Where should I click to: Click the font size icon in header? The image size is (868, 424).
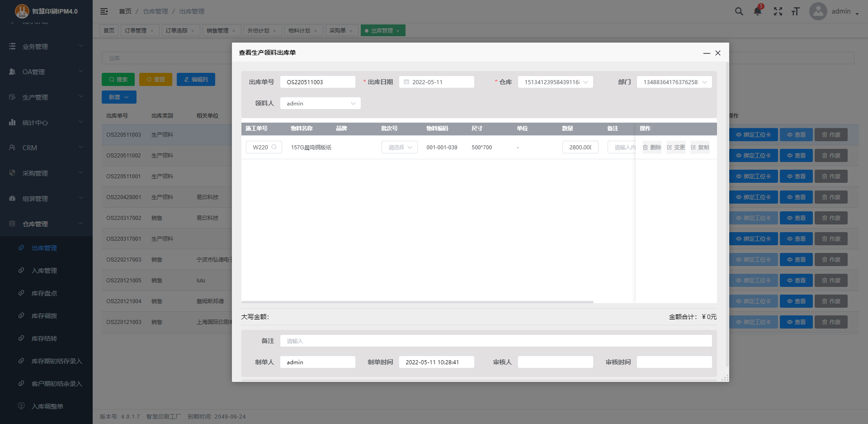click(x=796, y=11)
